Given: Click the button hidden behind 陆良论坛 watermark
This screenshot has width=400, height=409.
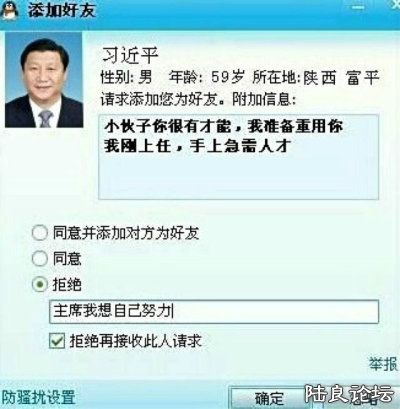Looking at the screenshot, I should click(358, 398).
